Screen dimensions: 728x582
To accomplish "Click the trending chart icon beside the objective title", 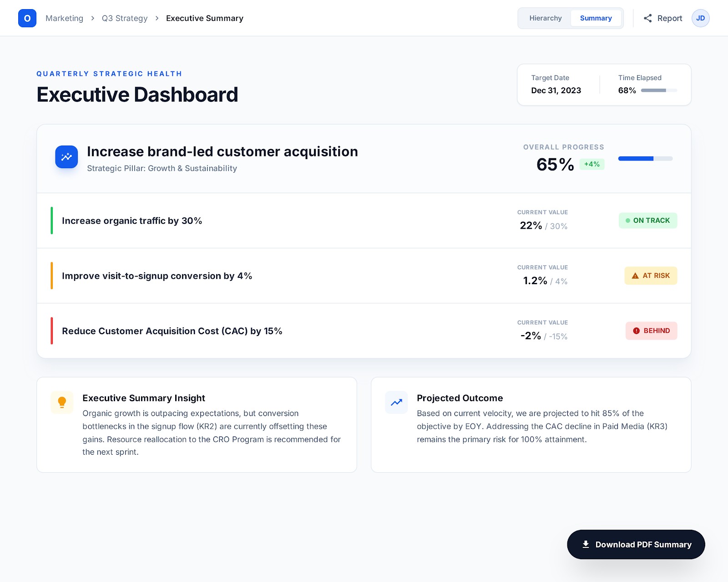I will pyautogui.click(x=66, y=157).
